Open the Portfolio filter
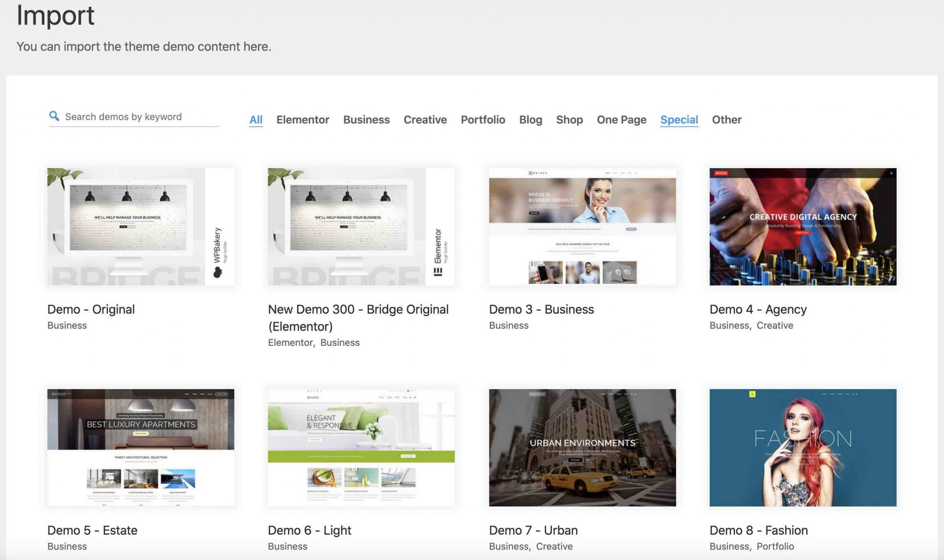 point(483,120)
